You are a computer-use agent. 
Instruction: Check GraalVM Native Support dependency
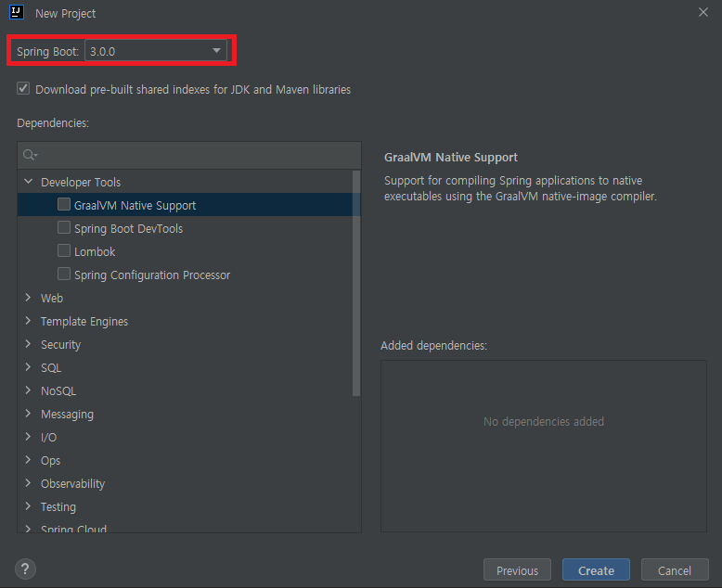point(64,204)
